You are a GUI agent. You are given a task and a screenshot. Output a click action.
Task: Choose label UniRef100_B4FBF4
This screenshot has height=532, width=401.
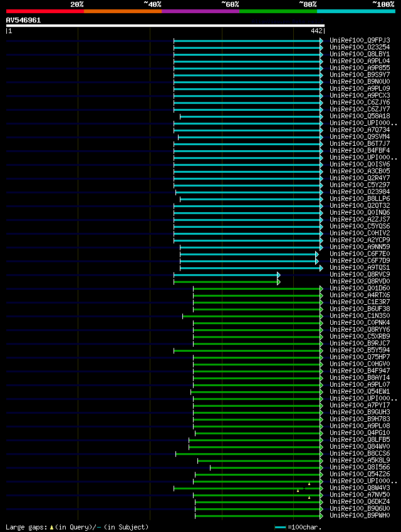[x=360, y=150]
